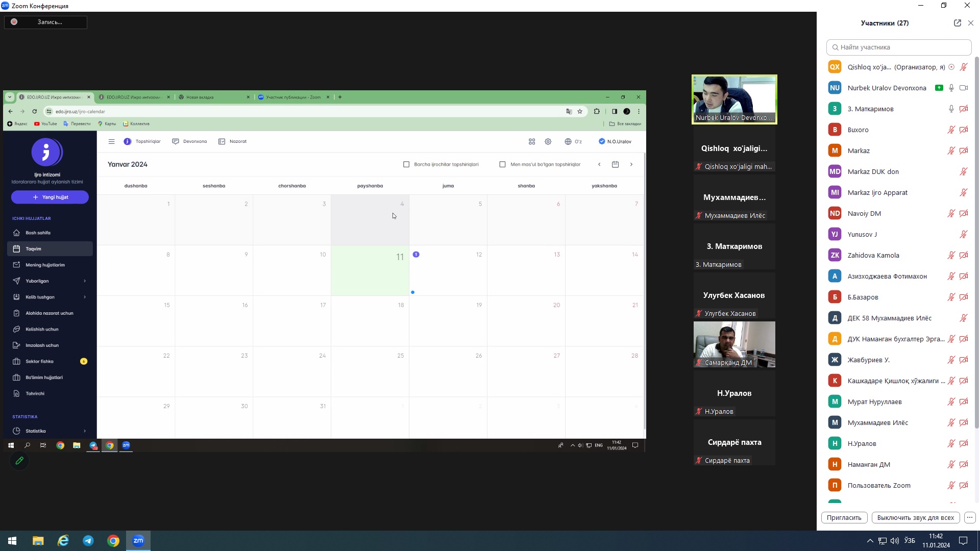Pop out the participants panel

[957, 23]
